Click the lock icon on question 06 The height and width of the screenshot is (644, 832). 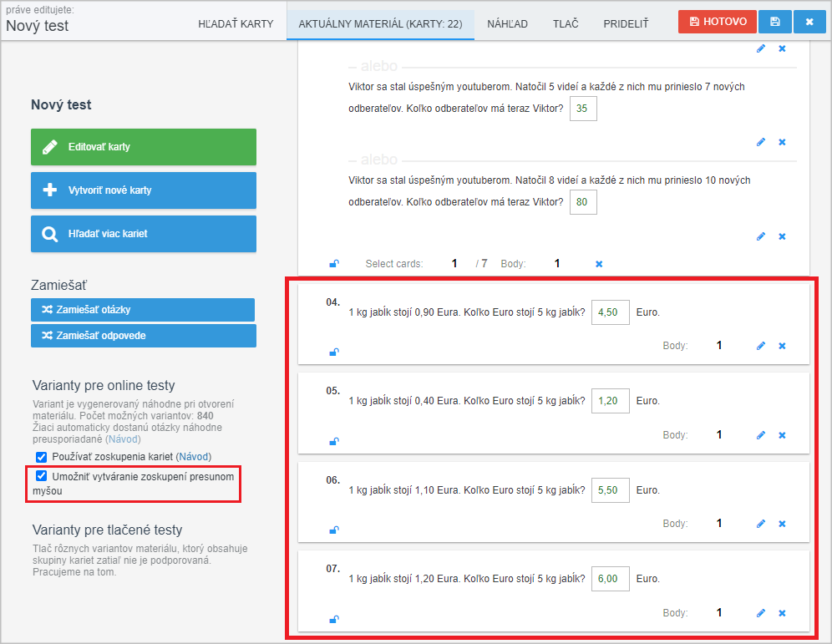[334, 530]
